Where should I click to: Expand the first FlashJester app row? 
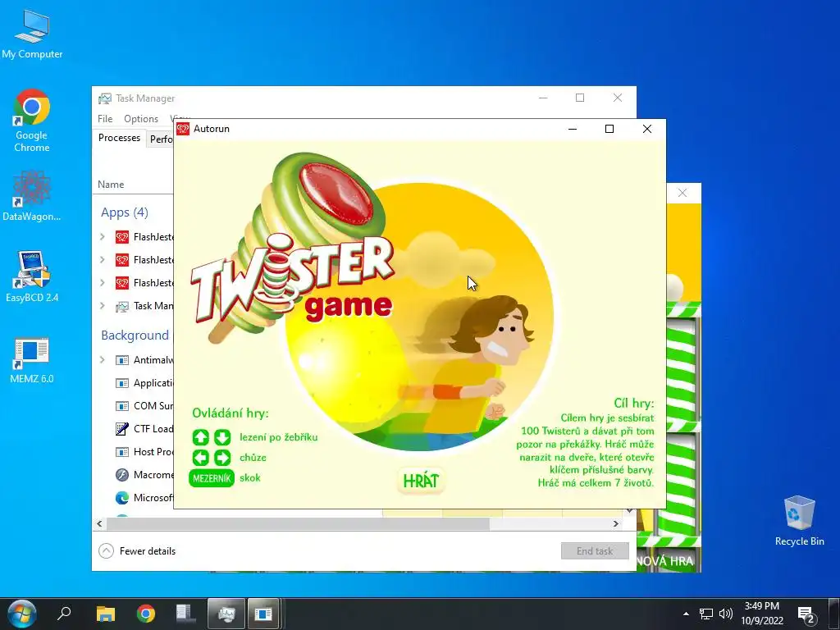(103, 236)
